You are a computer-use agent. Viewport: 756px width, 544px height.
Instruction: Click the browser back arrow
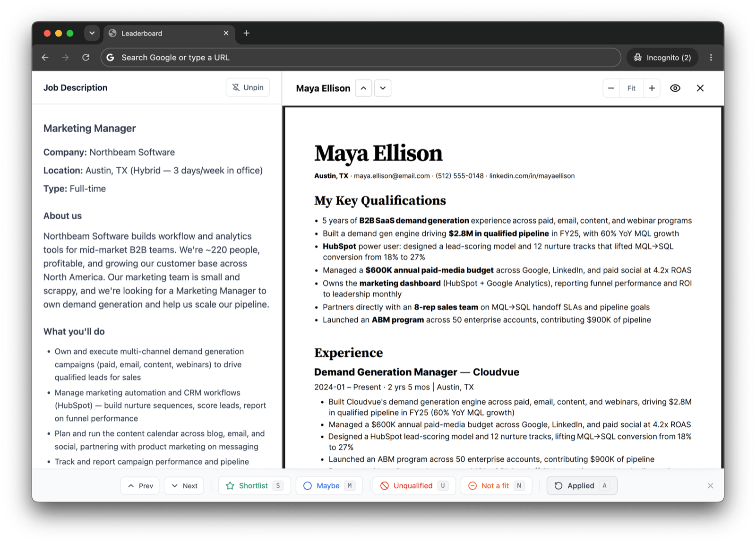tap(45, 58)
